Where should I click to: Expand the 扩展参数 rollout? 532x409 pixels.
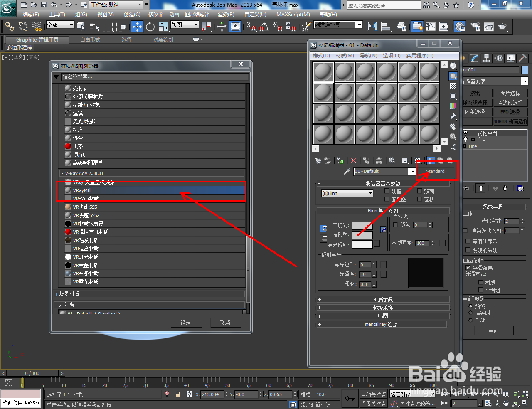(383, 299)
